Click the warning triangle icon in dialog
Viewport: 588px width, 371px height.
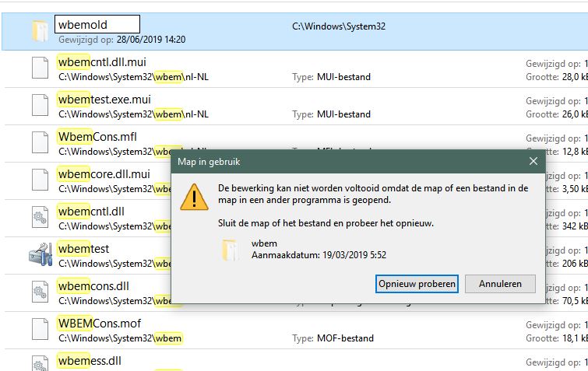coord(194,196)
